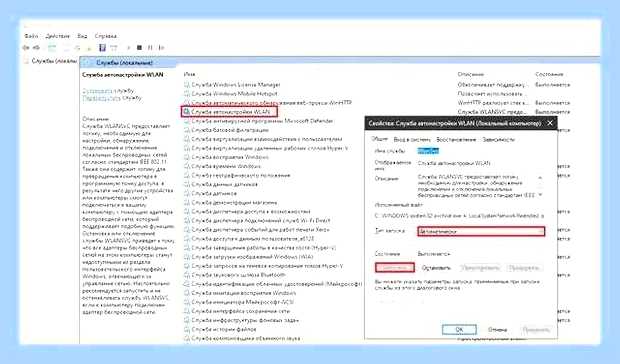Click the OK button in the properties dialog
The height and width of the screenshot is (364, 620).
pos(459,330)
